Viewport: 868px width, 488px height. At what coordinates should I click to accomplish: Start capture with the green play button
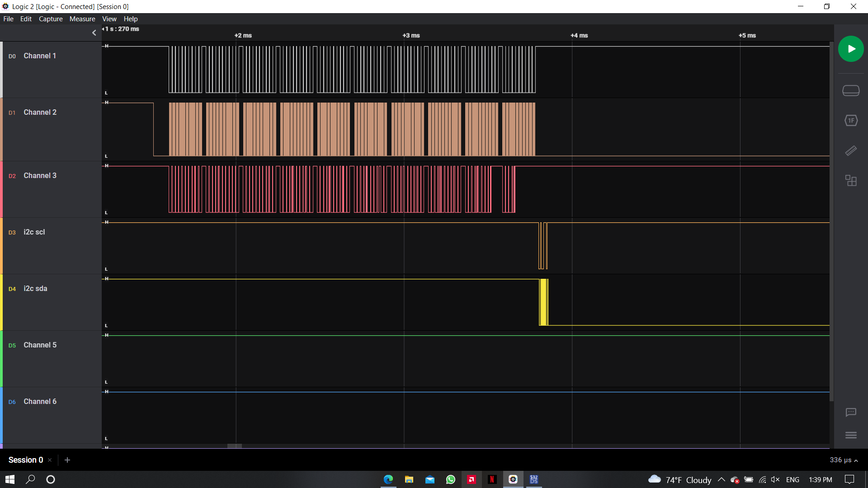pyautogui.click(x=851, y=49)
